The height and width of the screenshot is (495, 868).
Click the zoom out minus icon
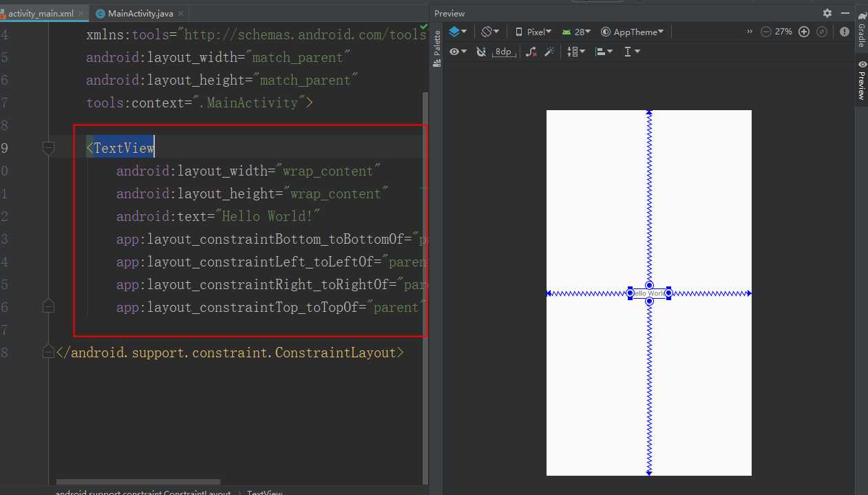(766, 32)
